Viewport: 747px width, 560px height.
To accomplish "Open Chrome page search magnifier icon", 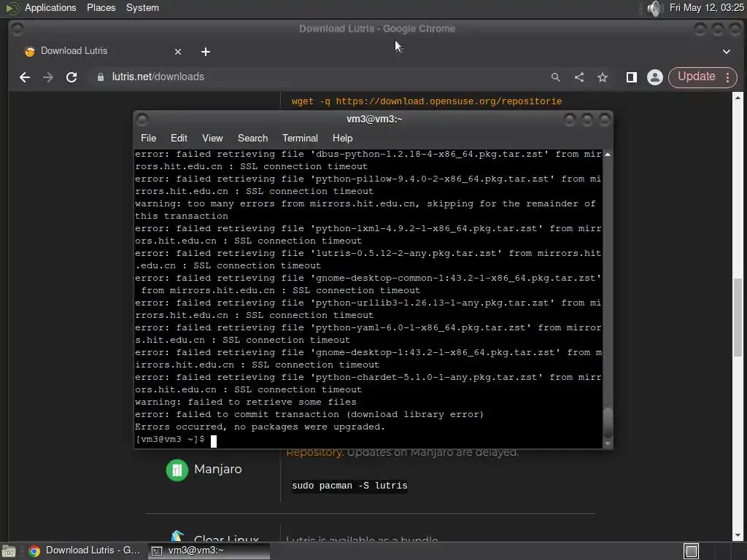I will pyautogui.click(x=555, y=77).
